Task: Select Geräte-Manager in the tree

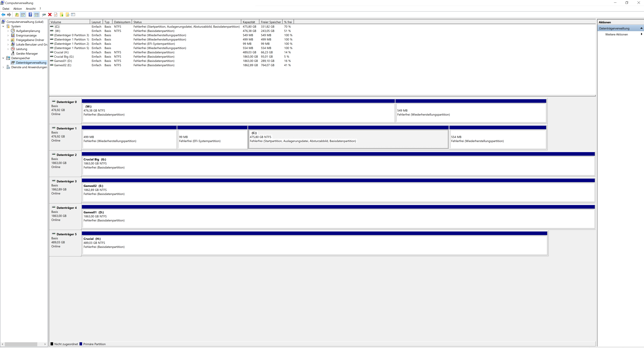Action: coord(27,54)
